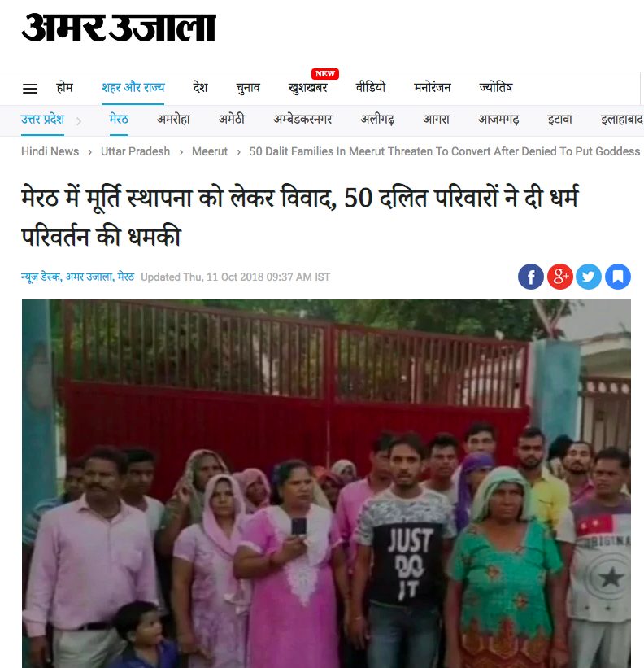
Task: Select आगरा city tab
Action: coord(437,119)
